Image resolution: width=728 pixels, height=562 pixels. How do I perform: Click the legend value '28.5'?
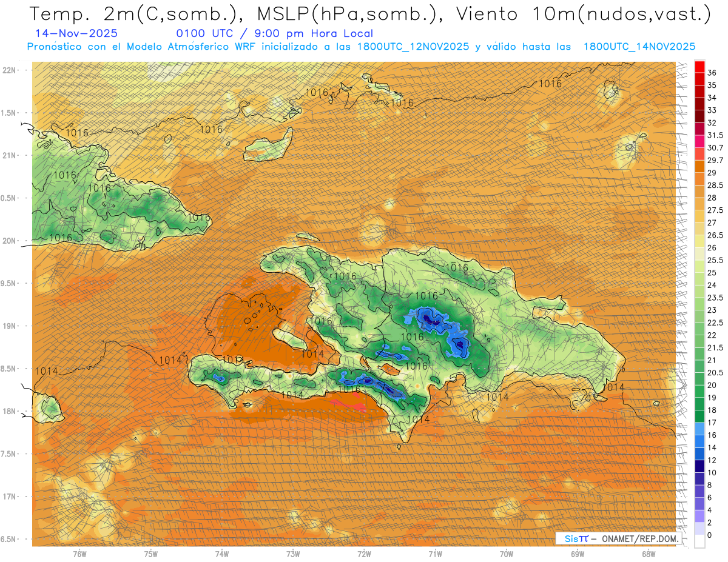715,185
